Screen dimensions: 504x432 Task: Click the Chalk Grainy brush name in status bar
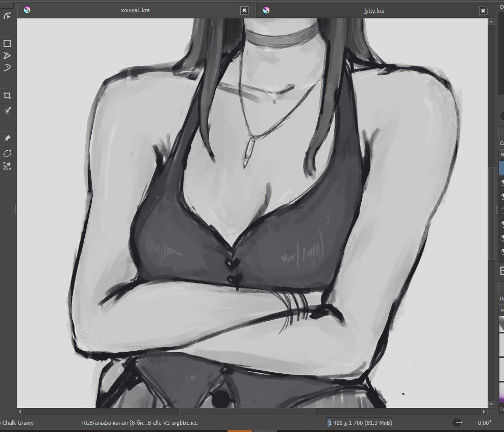tap(18, 423)
